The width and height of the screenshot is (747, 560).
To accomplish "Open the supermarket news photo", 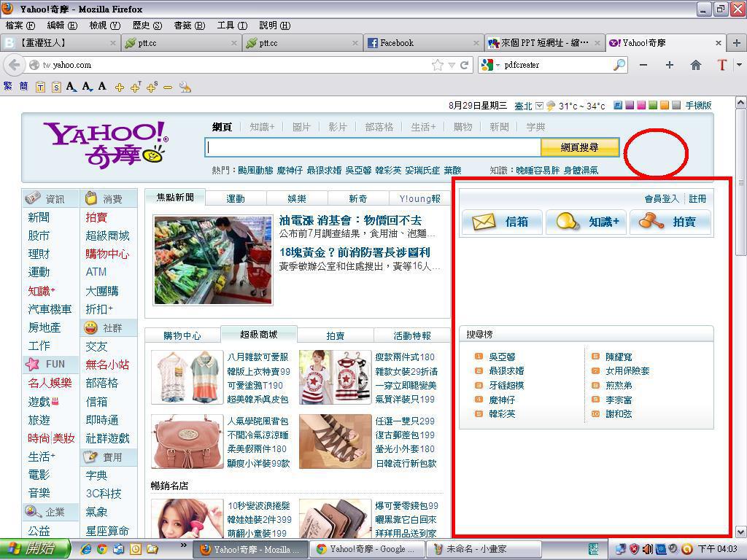I will [x=213, y=260].
